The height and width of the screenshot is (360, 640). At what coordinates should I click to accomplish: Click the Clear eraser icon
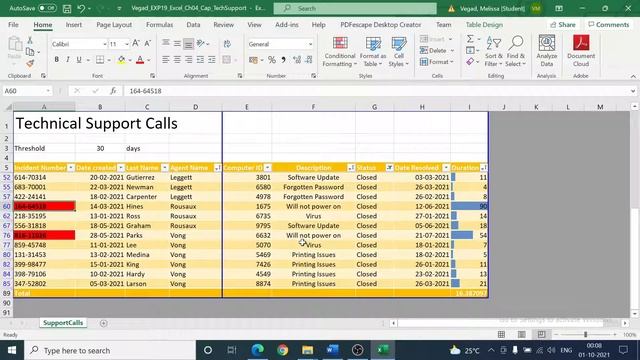(470, 62)
